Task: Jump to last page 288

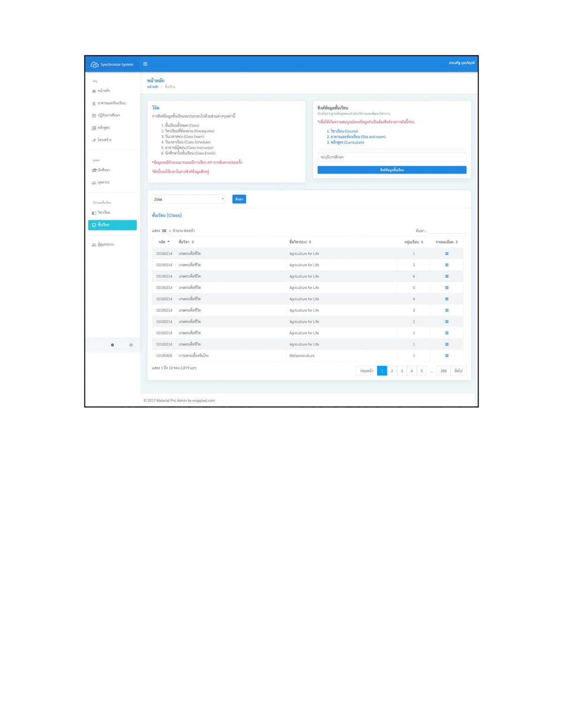Action: click(x=443, y=371)
